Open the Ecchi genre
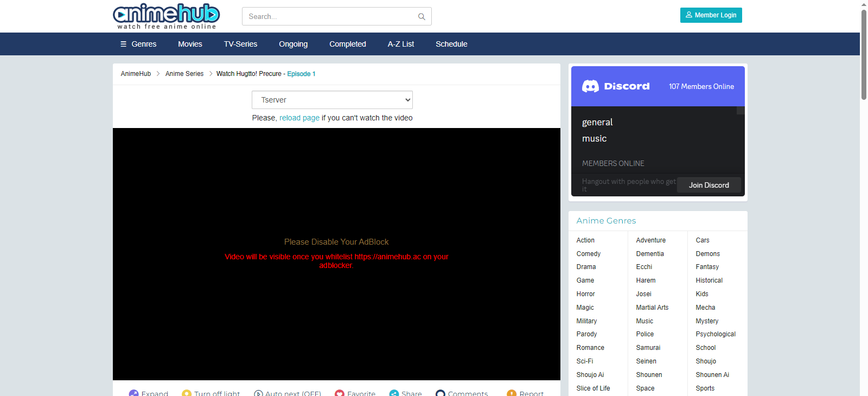The width and height of the screenshot is (868, 396). click(644, 267)
